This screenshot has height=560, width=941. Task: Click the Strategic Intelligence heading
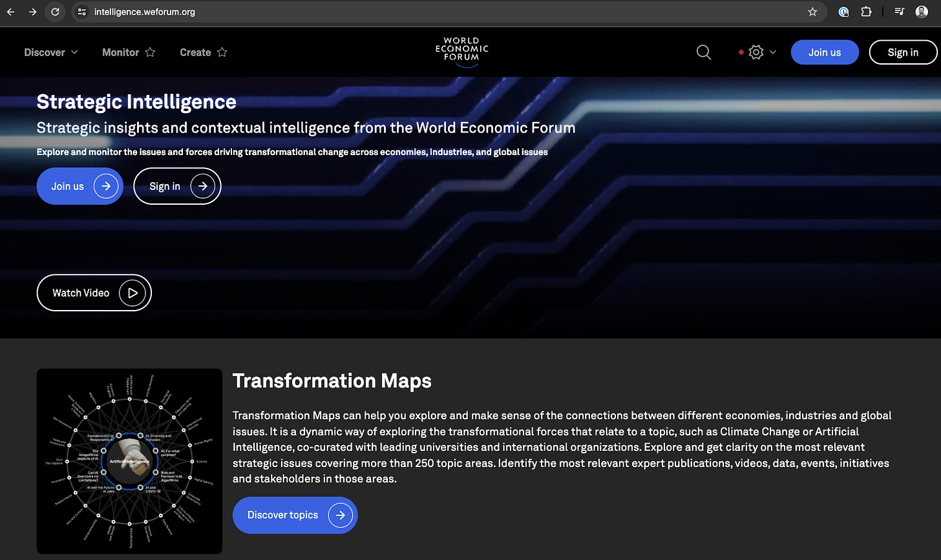(136, 101)
